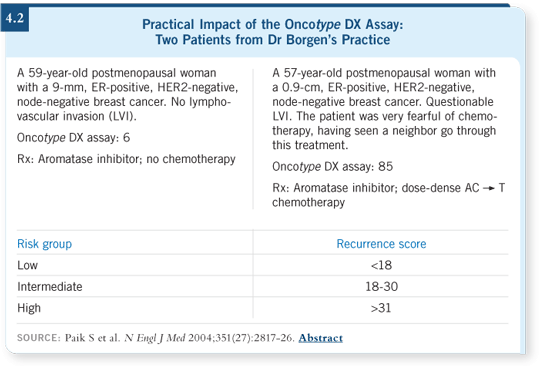This screenshot has height=366, width=540.
Task: Click the 59-year-old patient description paragraph
Action: 127,94
